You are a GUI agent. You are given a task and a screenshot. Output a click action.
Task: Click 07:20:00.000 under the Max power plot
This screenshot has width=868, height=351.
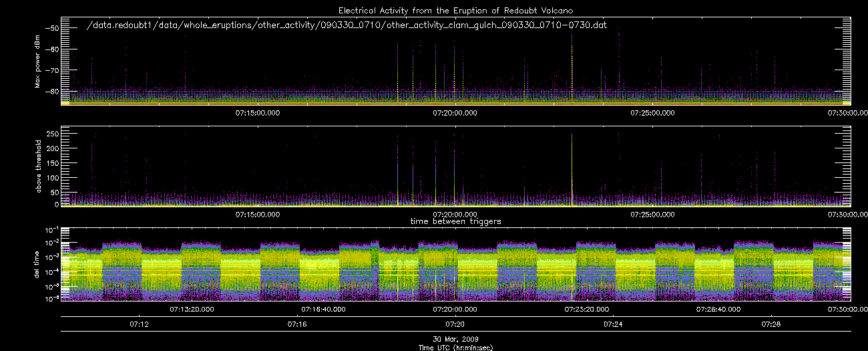(x=455, y=112)
